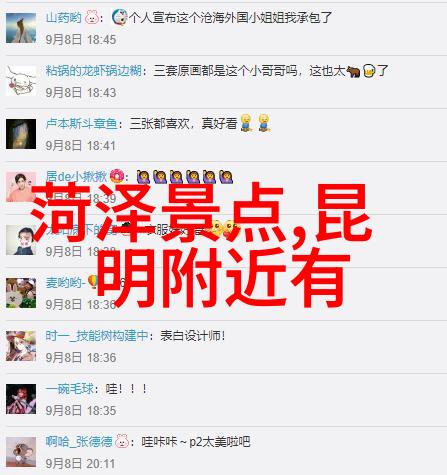
Task: Click bowing person emoji after 真好看
Action: coord(246,123)
